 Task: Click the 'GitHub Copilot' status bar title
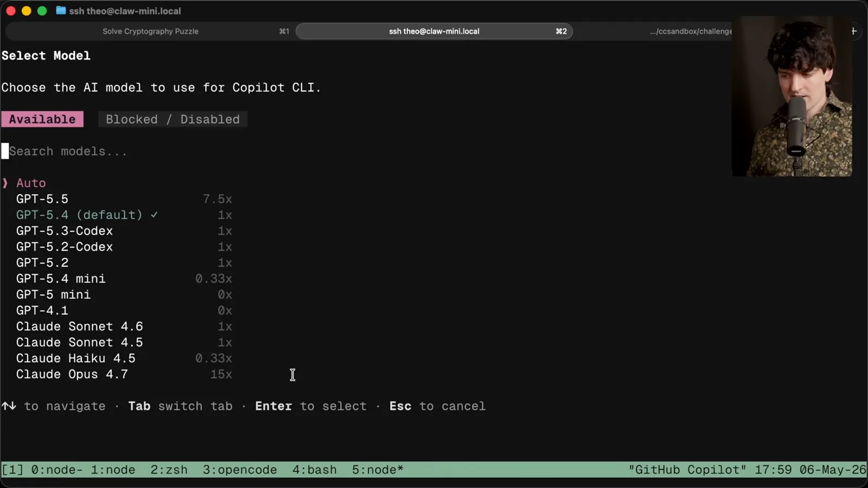687,470
